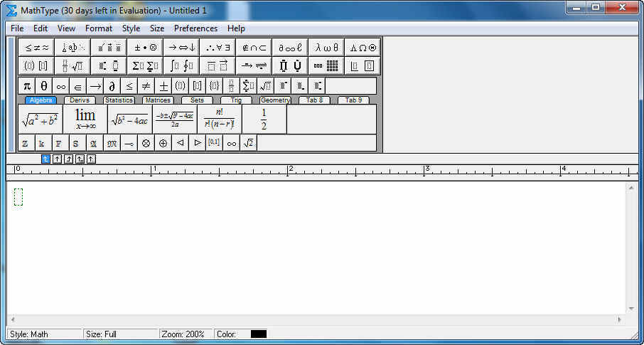Switch to the Matrices tab
Screen dimensions: 644x345
(x=158, y=100)
